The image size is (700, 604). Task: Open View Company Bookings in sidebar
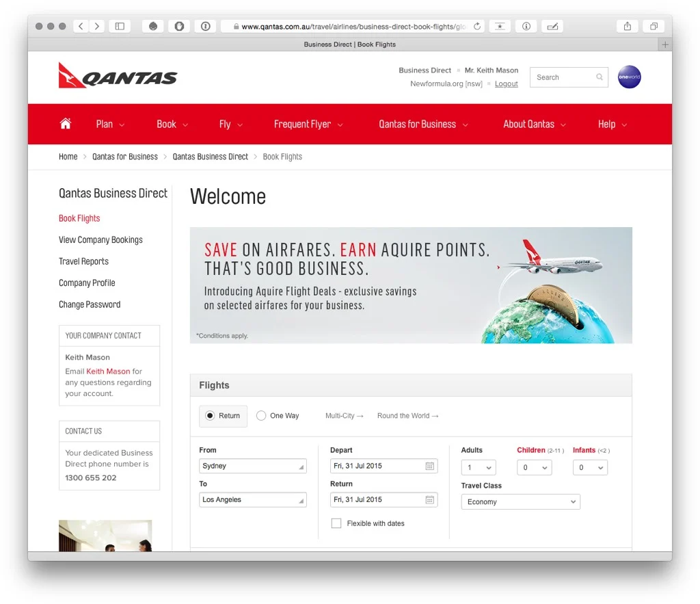[x=100, y=240]
